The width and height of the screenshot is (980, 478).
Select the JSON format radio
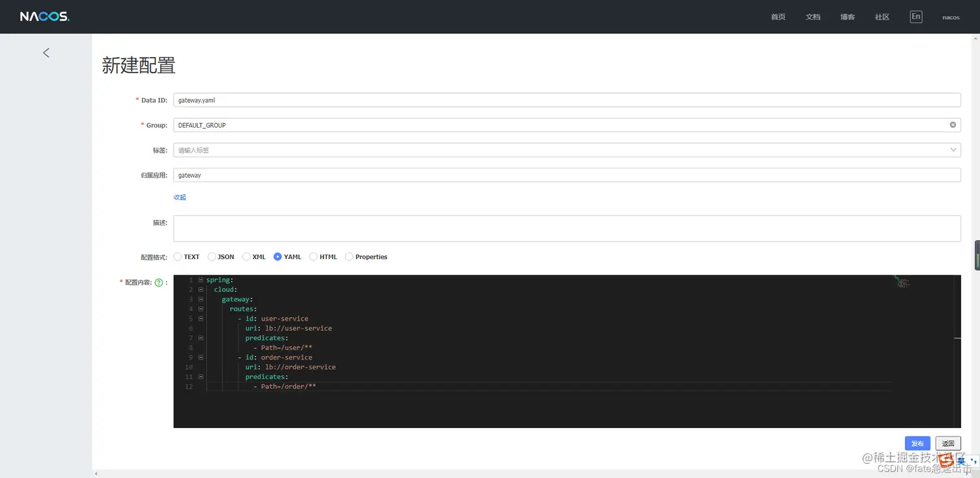(211, 257)
